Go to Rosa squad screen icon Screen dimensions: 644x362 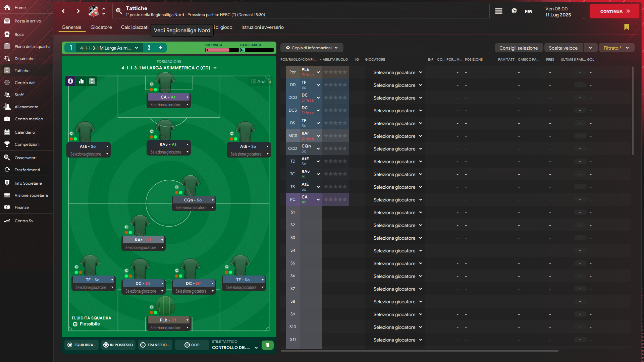coord(7,34)
